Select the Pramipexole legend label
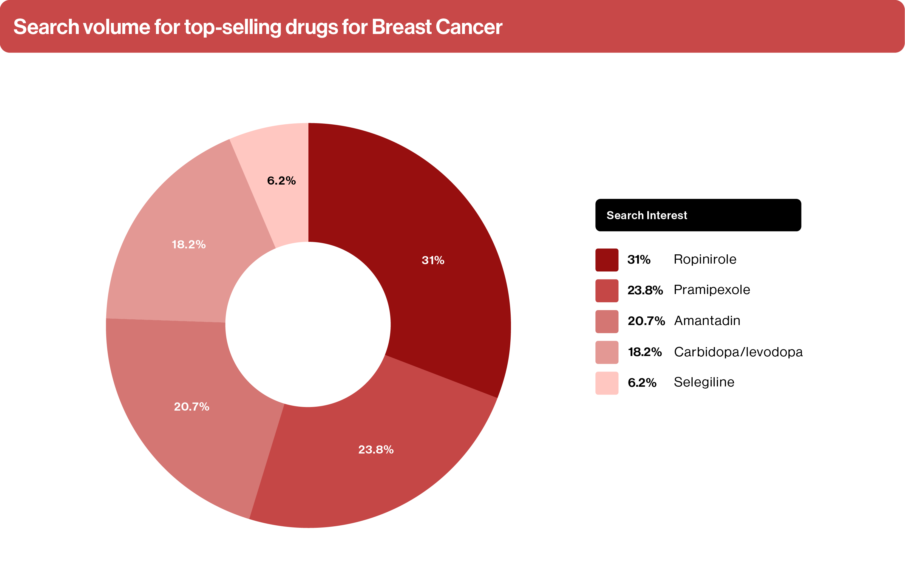The width and height of the screenshot is (905, 588). [711, 290]
